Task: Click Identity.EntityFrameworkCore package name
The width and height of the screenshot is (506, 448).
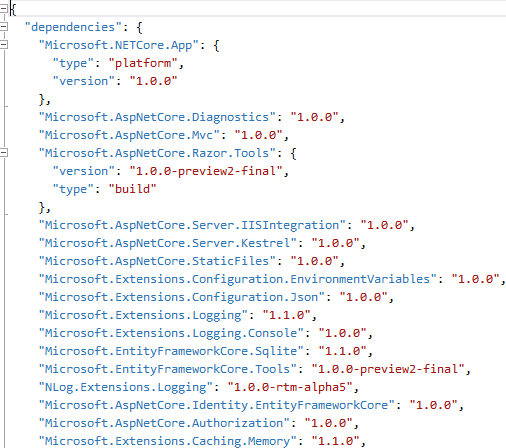Action: pyautogui.click(x=217, y=405)
